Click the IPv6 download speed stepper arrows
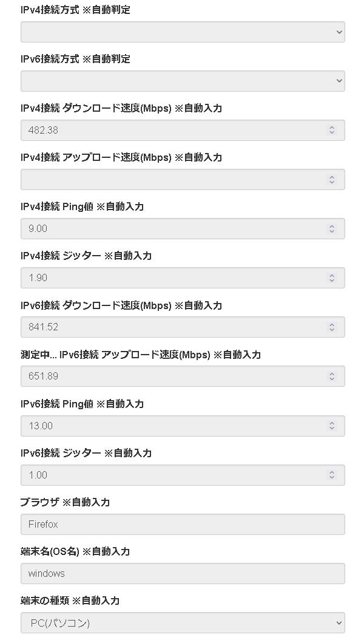Screen dimensions: 364x640 tap(332, 327)
